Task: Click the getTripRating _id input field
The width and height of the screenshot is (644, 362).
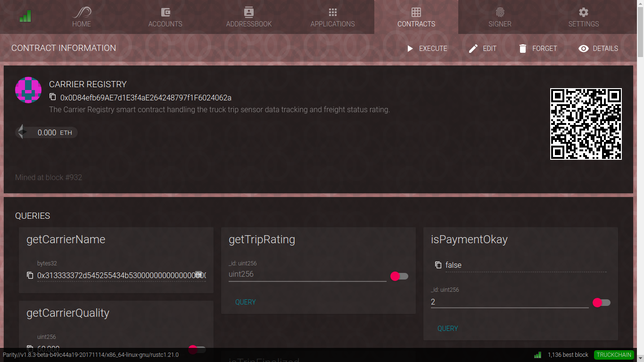Action: (307, 274)
